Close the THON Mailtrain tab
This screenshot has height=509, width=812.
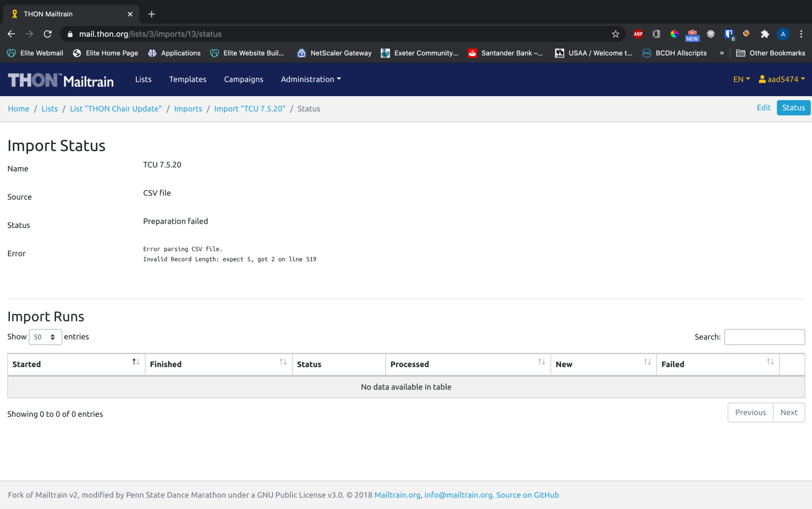pos(130,14)
